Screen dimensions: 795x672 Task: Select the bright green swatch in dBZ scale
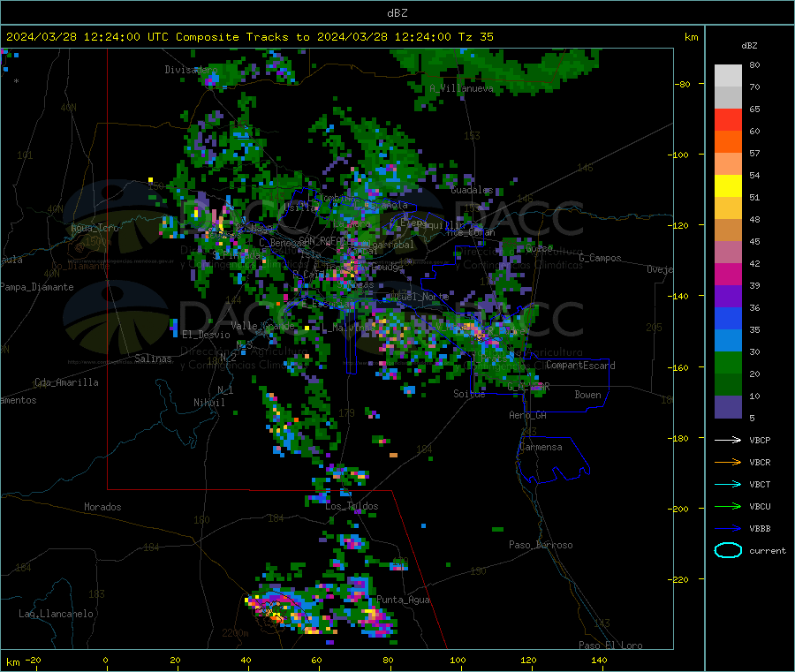pos(728,362)
